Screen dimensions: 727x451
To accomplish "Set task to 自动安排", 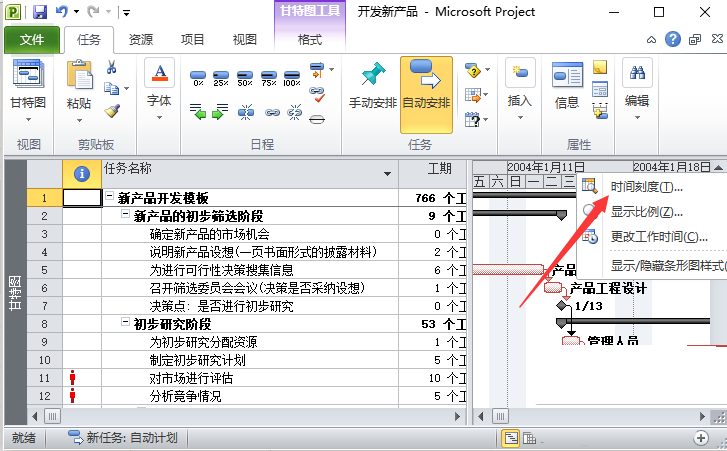I will point(427,95).
